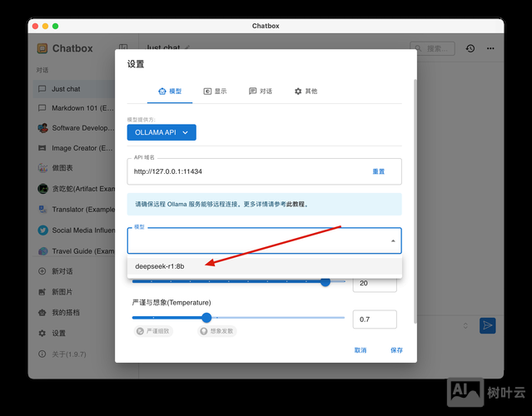532x416 pixels.
Task: Open the 此教程 tutorial link
Action: pos(296,204)
